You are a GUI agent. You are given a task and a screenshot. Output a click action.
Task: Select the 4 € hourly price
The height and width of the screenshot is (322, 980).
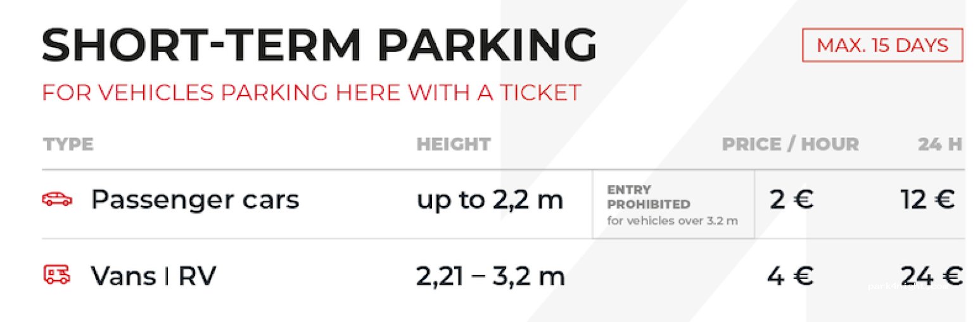pos(790,276)
